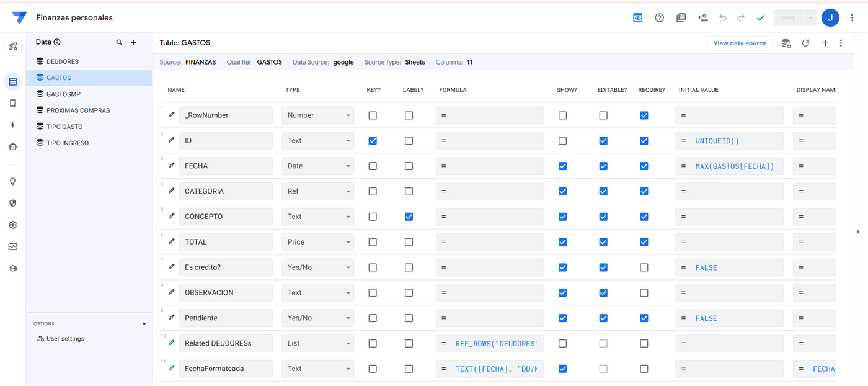This screenshot has height=386, width=868.
Task: Open the Learn graduation cap sidebar icon
Action: tap(12, 268)
